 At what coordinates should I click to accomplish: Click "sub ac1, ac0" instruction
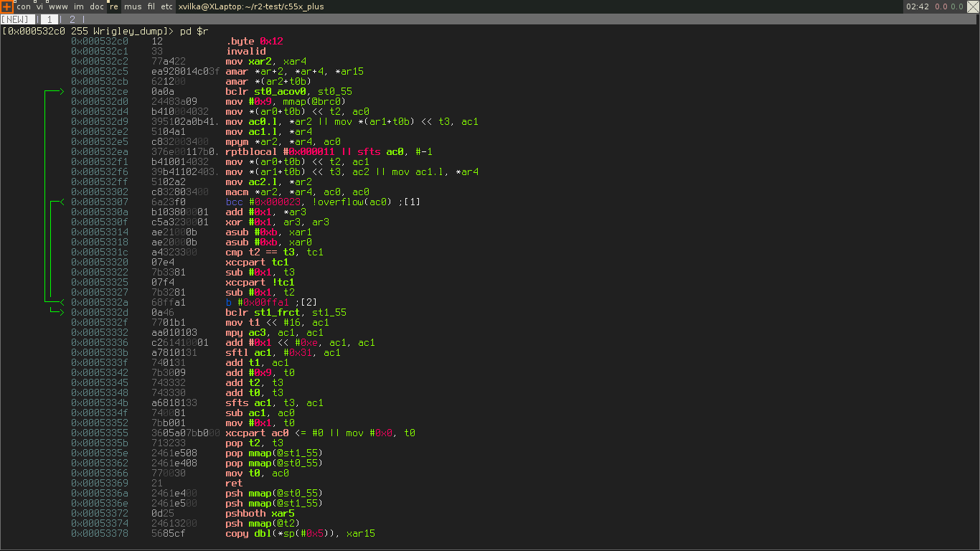tap(260, 413)
